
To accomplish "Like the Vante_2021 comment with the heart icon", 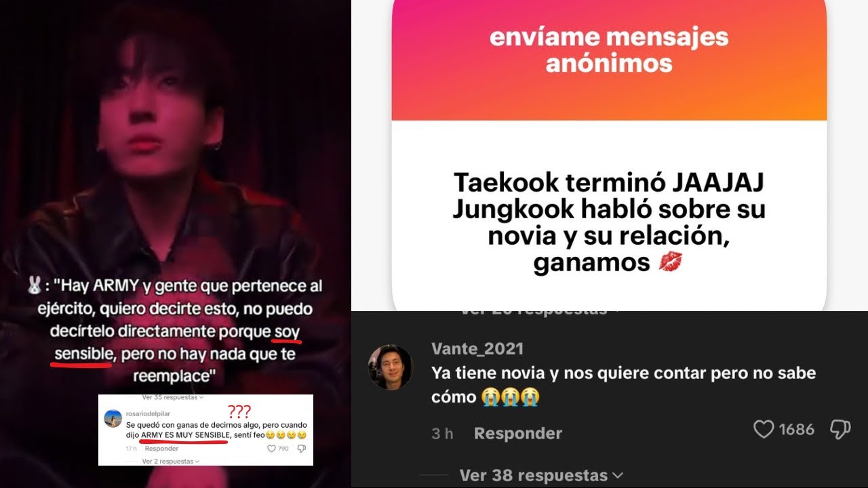I will click(764, 429).
